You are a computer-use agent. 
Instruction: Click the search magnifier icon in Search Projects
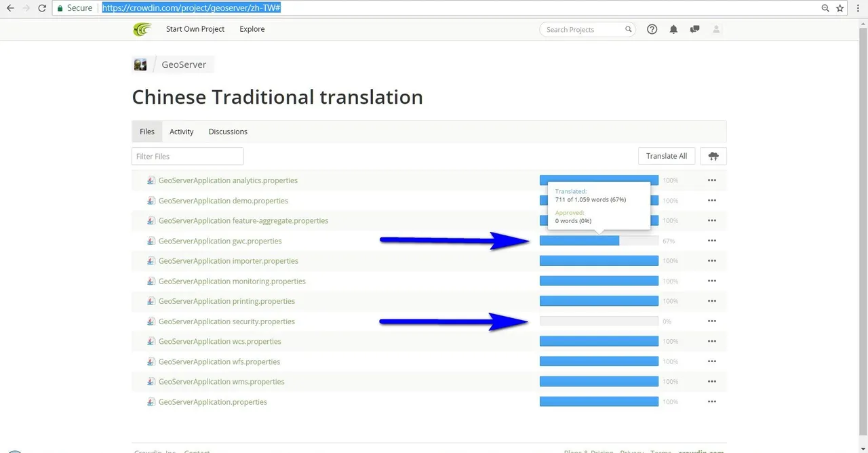coord(628,29)
